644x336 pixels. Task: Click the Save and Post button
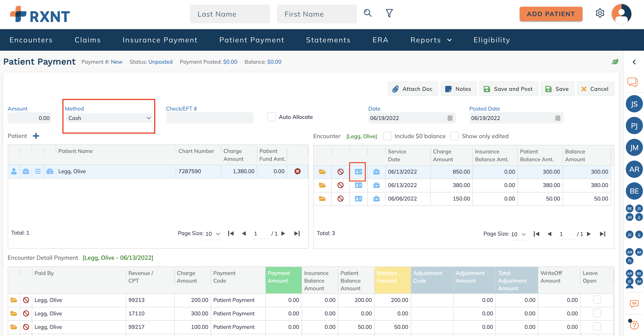click(508, 89)
